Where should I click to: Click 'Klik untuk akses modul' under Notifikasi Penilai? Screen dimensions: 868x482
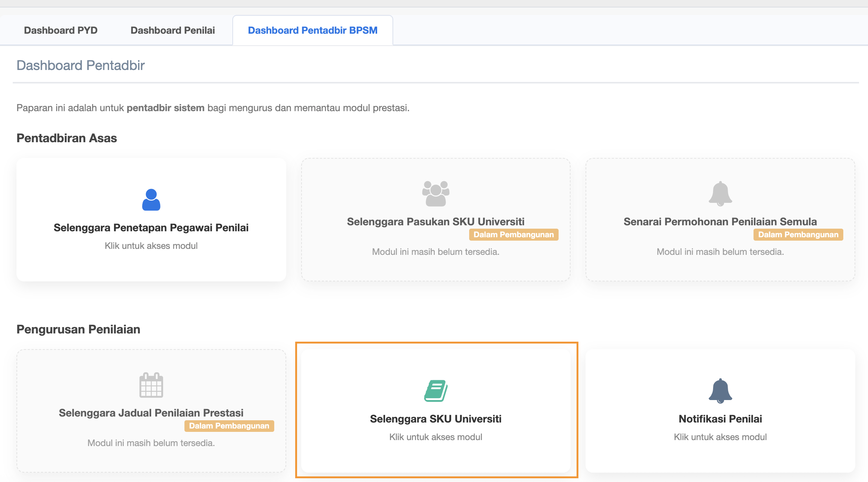tap(720, 437)
